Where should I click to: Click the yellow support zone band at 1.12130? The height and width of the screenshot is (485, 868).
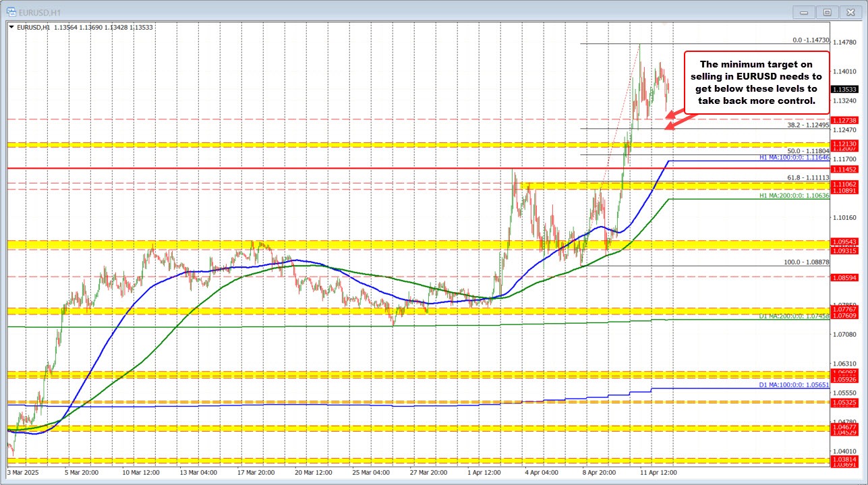tap(405, 144)
